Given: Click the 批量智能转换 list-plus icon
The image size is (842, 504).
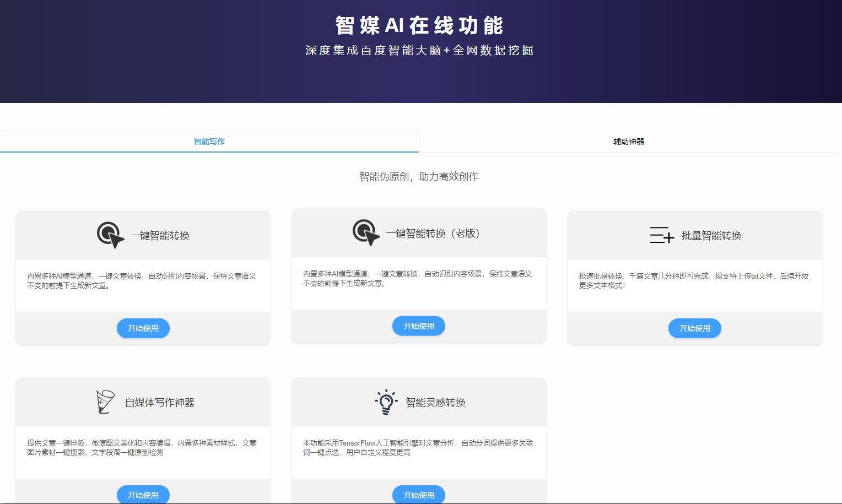Looking at the screenshot, I should coord(662,235).
